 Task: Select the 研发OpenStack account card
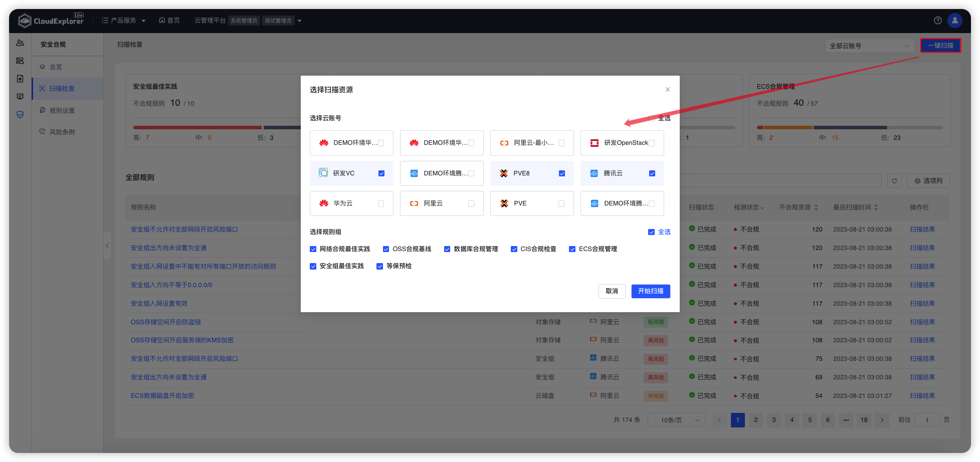click(x=622, y=143)
